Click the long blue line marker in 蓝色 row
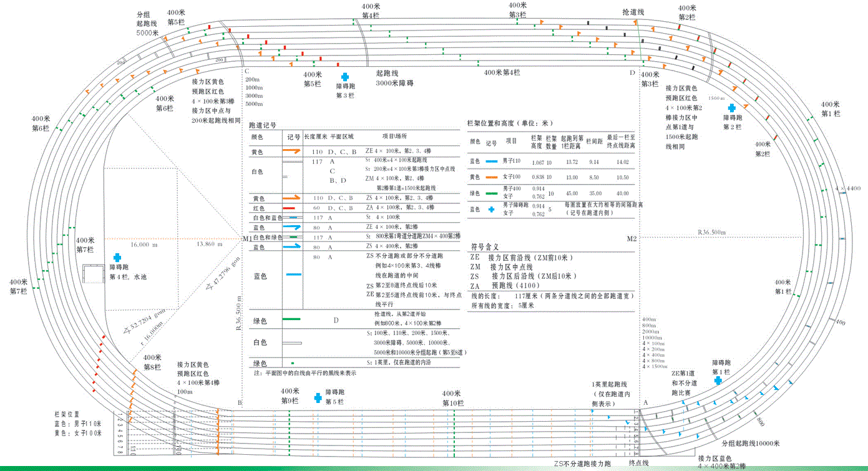 coord(293,274)
